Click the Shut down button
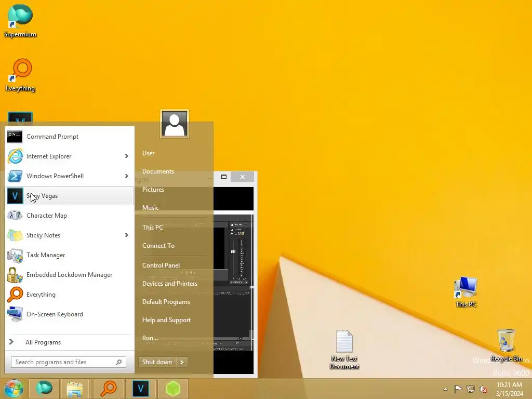This screenshot has width=532, height=399. click(157, 362)
